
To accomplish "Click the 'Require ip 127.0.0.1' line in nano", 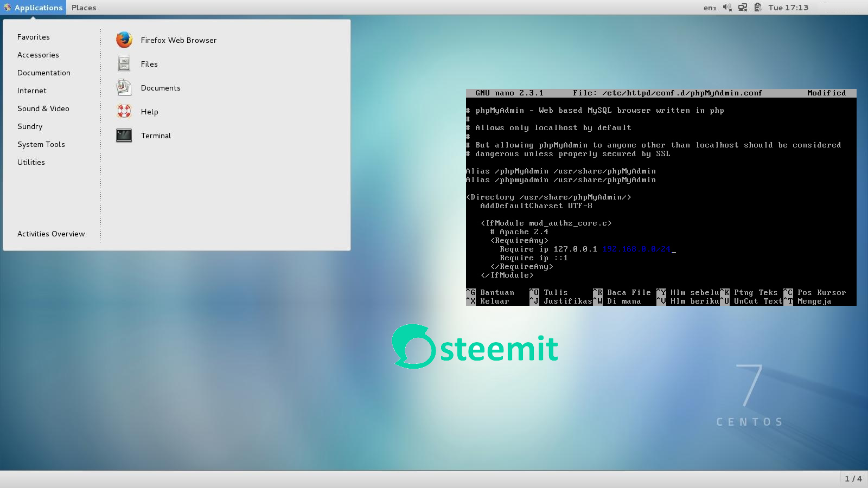I will (x=548, y=249).
